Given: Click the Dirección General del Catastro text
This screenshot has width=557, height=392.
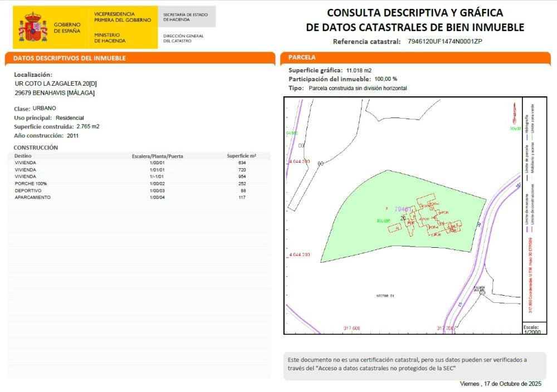Looking at the screenshot, I should 183,38.
